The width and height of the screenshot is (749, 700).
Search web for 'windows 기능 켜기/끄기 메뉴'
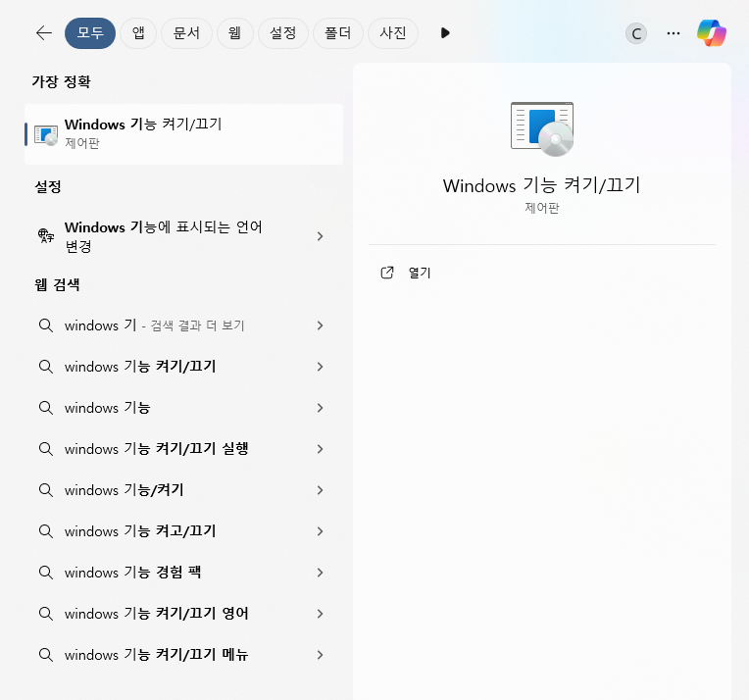(x=184, y=655)
